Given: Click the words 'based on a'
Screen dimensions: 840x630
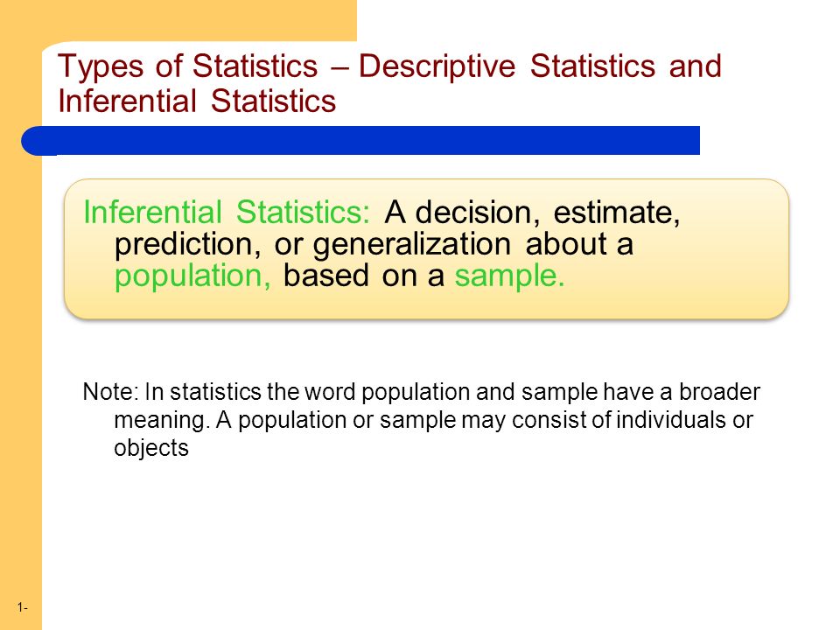Looking at the screenshot, I should pos(364,276).
